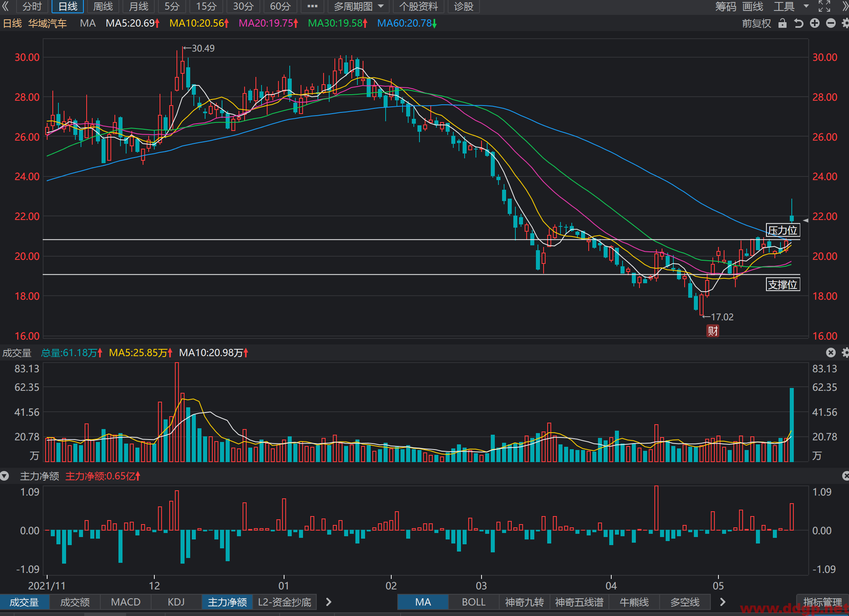The width and height of the screenshot is (849, 616).
Task: Open the 前复权 price adjustment selector
Action: (756, 23)
